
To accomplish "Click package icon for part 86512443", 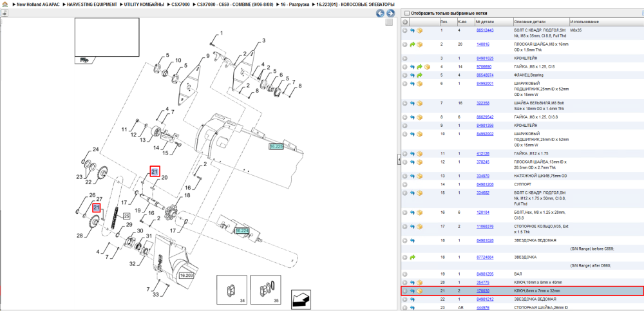I will pos(420,30).
